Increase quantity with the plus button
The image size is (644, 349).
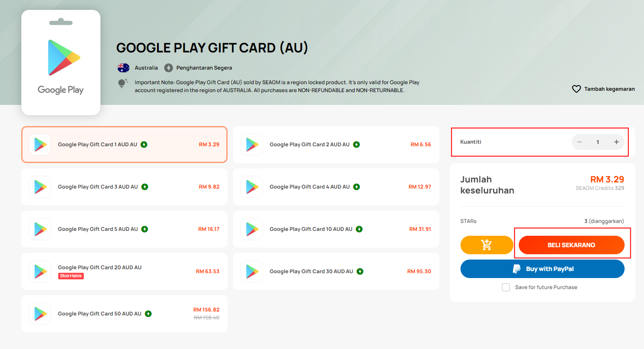(x=616, y=142)
